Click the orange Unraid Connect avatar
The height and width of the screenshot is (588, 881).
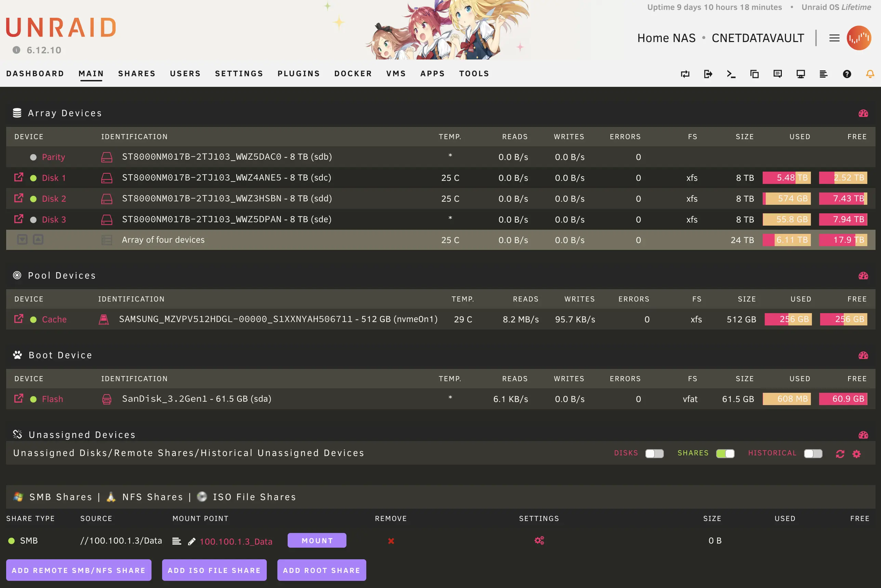point(859,38)
